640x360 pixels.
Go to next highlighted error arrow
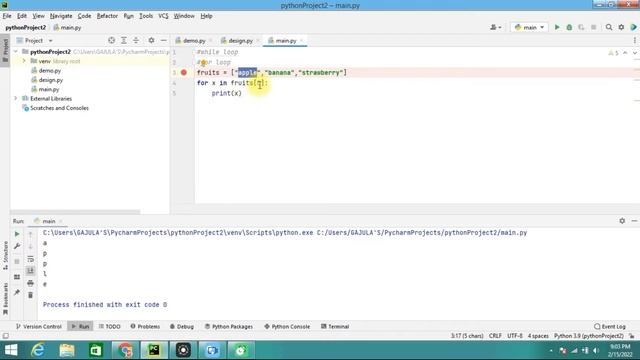634,53
